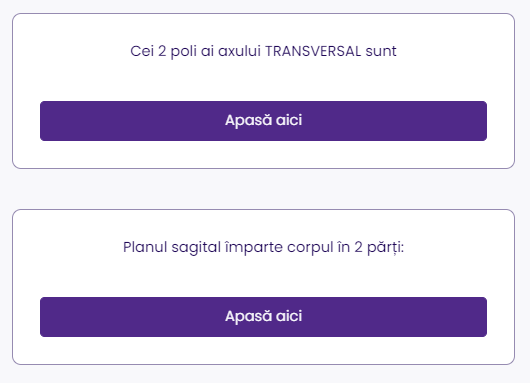Reveal the answer for the transversal axis poles

click(263, 121)
